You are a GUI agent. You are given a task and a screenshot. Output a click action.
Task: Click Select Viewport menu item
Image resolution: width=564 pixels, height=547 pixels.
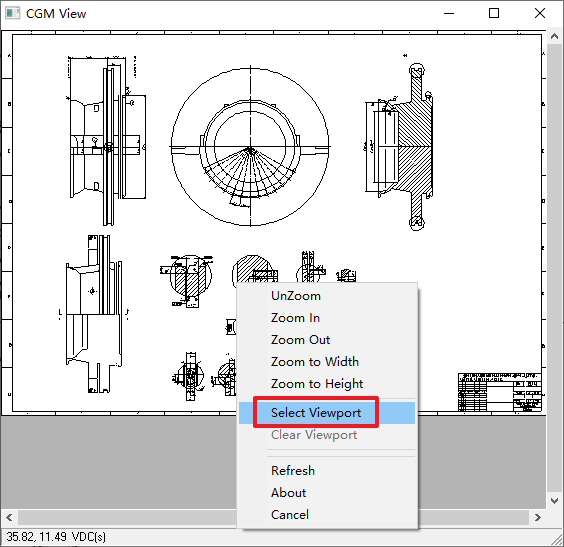(327, 413)
